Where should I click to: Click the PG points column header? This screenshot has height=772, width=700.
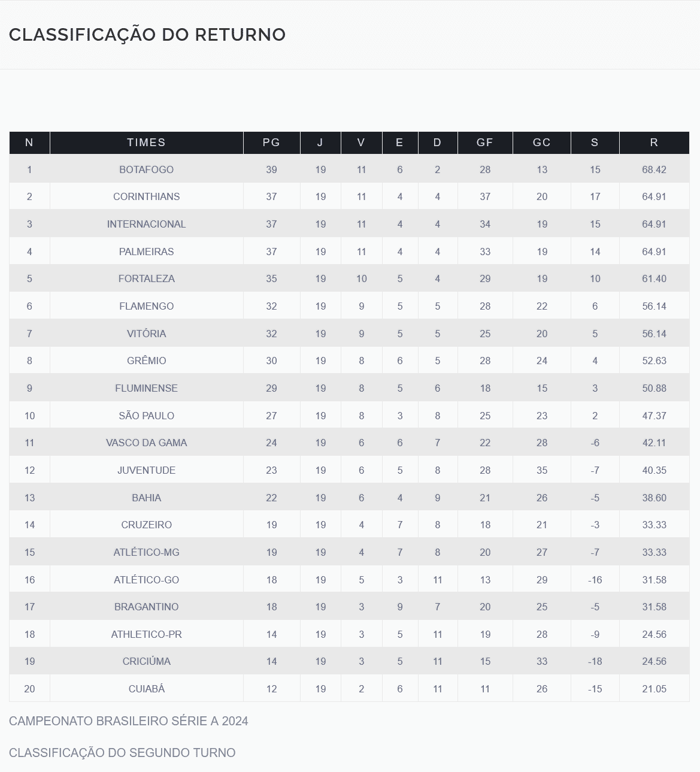click(271, 143)
